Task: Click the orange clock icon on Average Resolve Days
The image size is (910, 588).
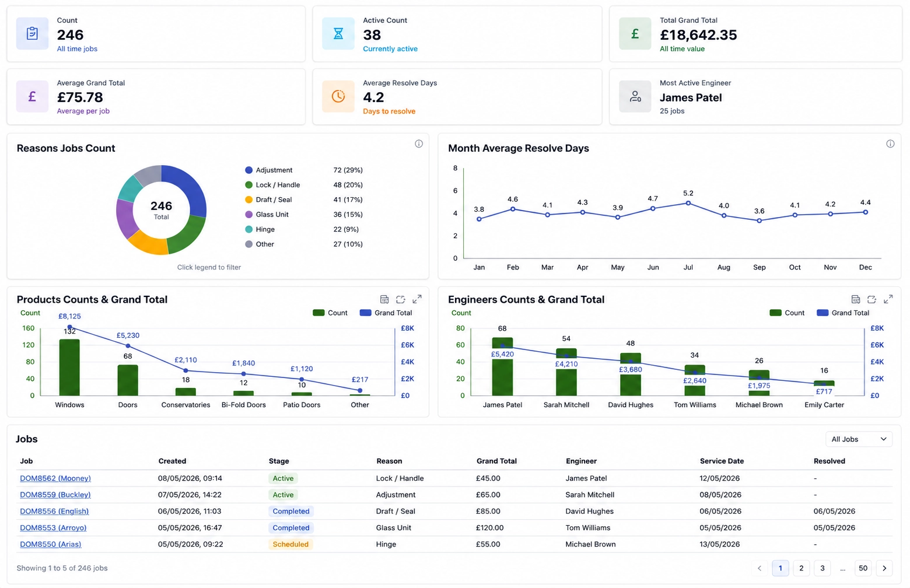Action: click(x=338, y=97)
